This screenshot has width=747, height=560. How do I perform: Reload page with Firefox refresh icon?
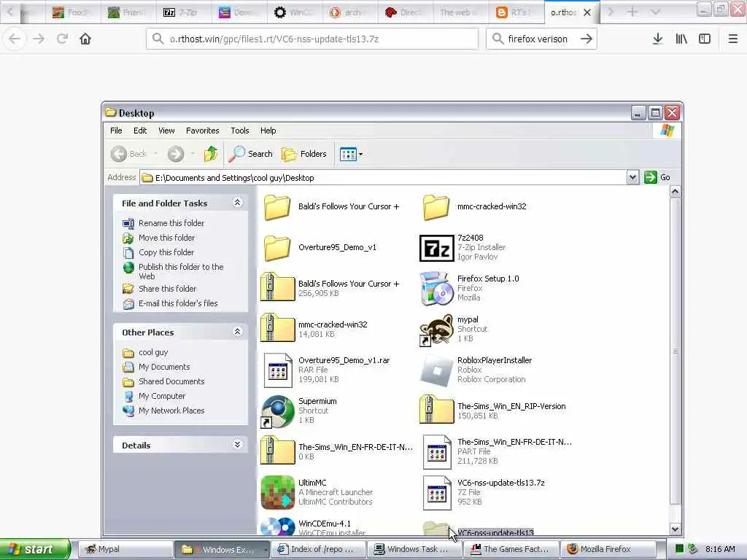(62, 39)
